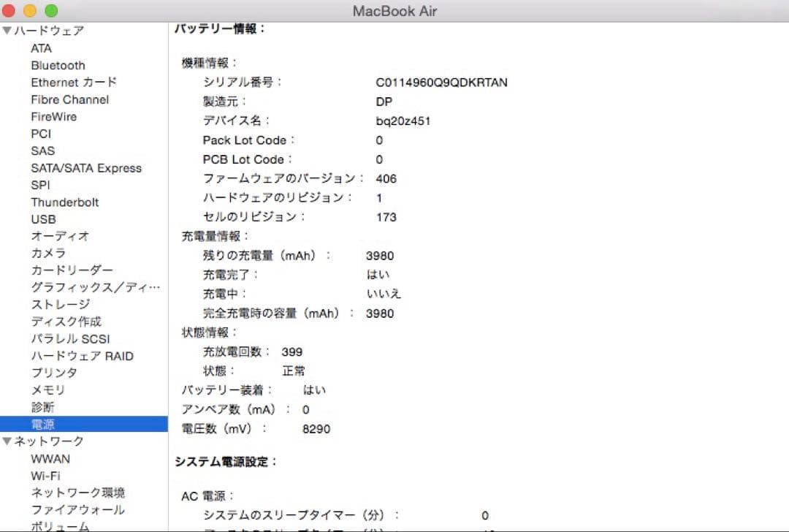Select ATA in the sidebar
The image size is (789, 532).
(41, 48)
